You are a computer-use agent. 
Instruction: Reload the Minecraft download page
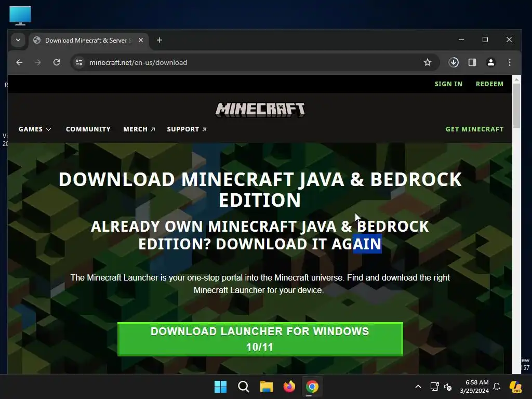(x=57, y=62)
